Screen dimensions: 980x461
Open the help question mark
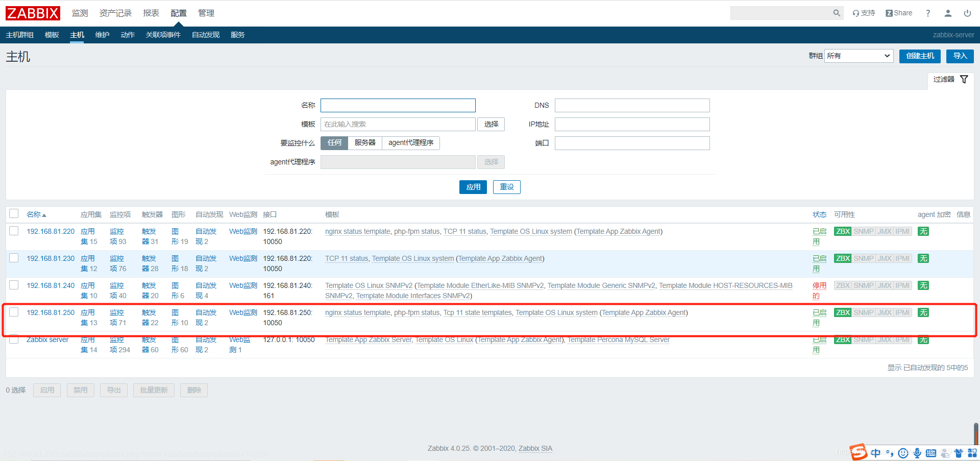click(928, 13)
